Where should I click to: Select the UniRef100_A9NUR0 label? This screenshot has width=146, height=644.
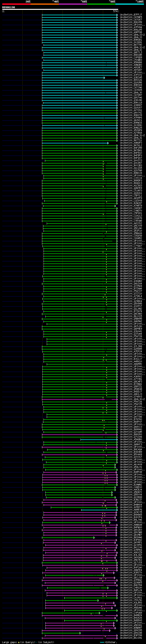[131, 65]
